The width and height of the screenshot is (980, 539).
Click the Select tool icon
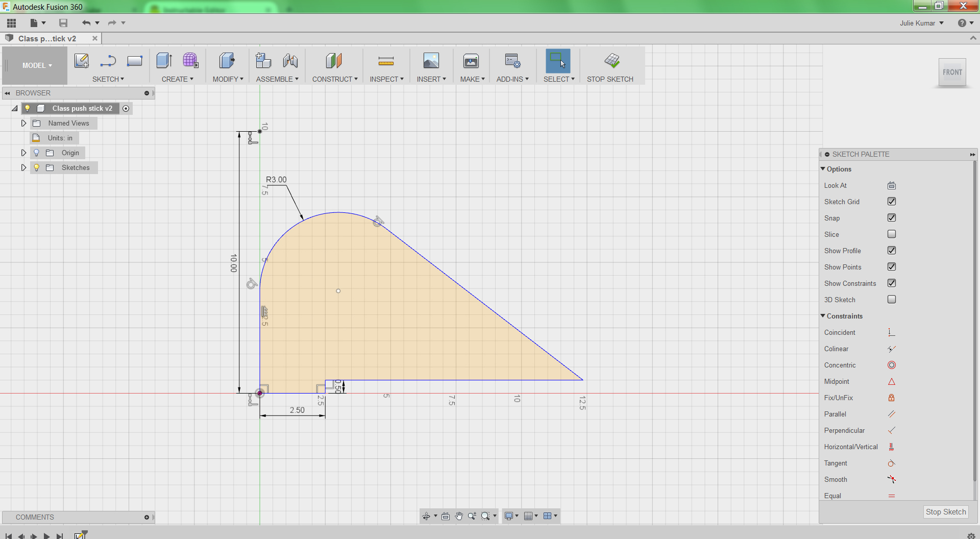[558, 61]
